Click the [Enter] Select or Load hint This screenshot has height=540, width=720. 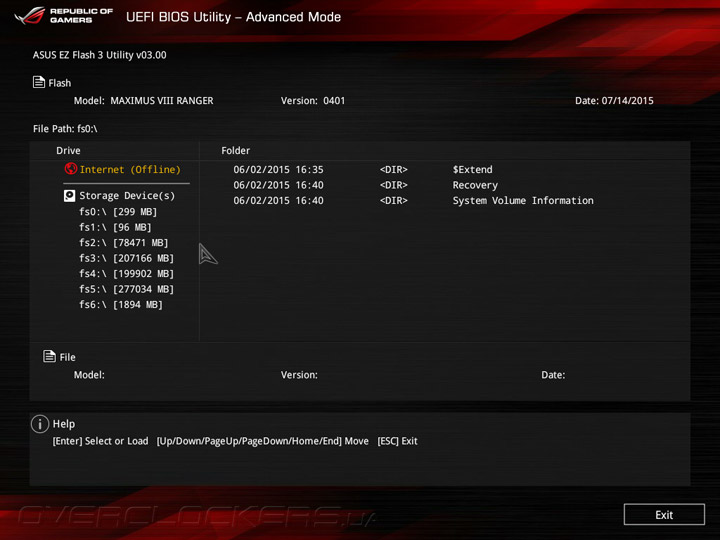point(101,441)
